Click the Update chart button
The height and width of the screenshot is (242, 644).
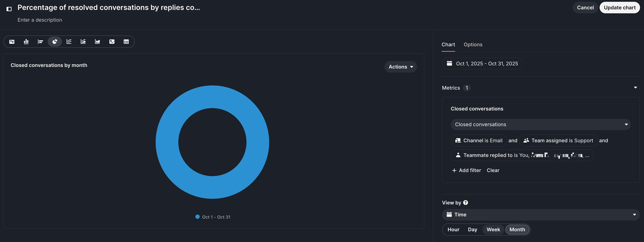(619, 8)
